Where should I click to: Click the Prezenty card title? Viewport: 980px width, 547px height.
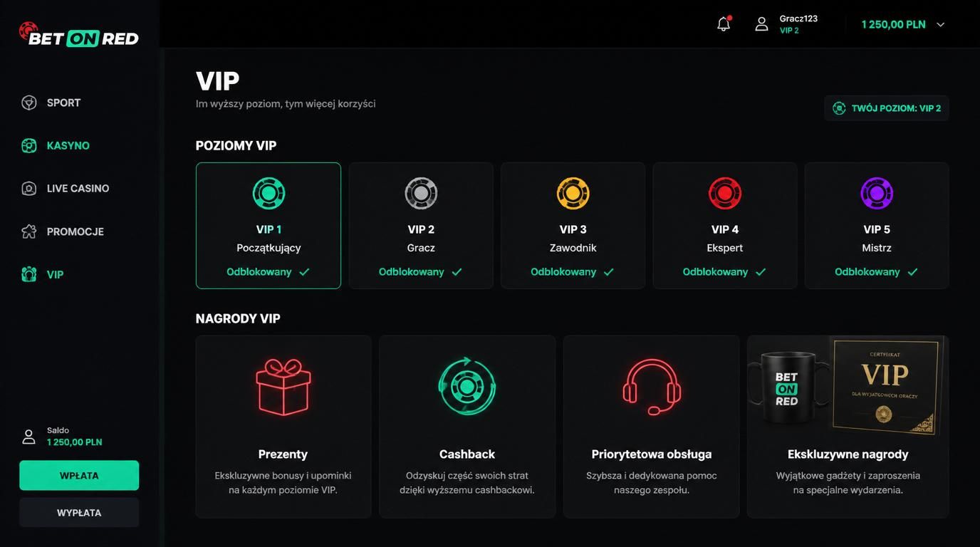[x=283, y=454]
